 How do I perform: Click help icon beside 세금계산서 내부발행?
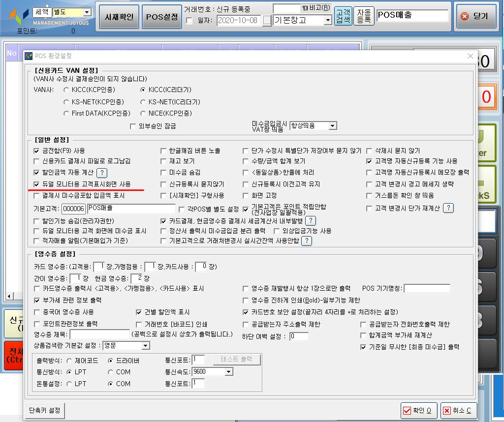pos(311,221)
